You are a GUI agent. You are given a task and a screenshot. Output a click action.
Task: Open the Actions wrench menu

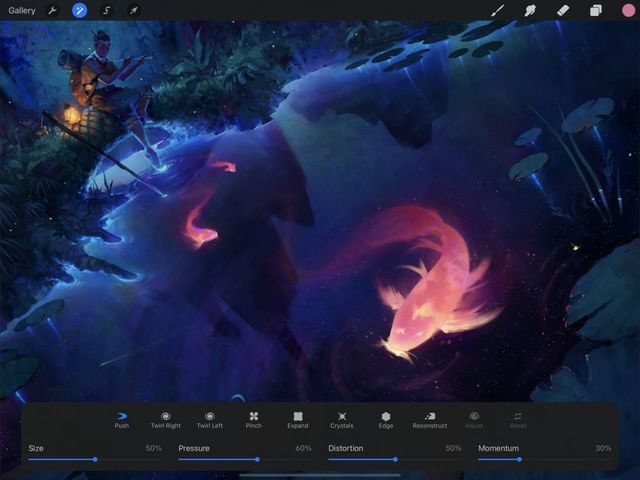tap(53, 11)
